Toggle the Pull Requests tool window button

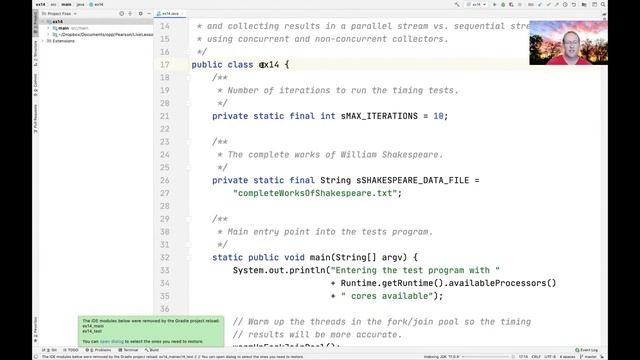(x=36, y=118)
